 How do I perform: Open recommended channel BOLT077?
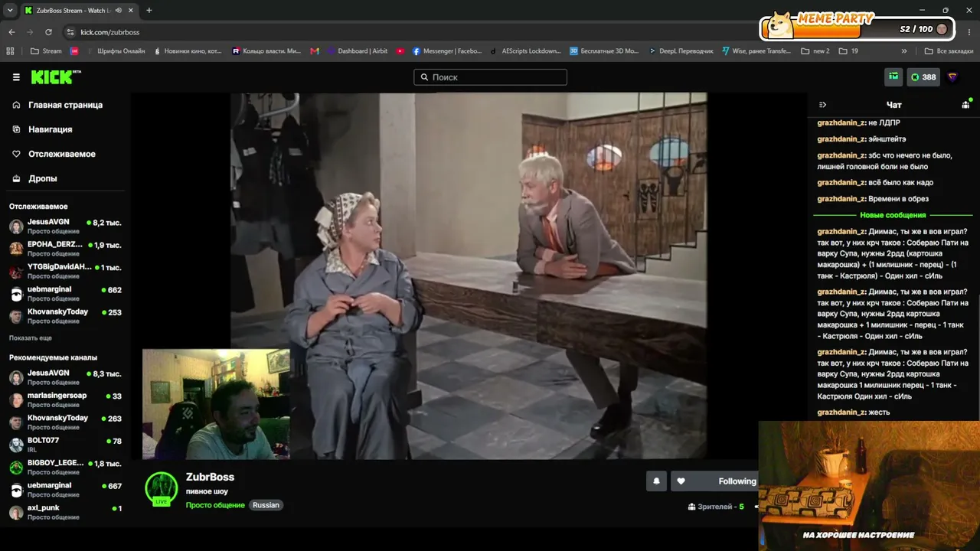tap(65, 445)
